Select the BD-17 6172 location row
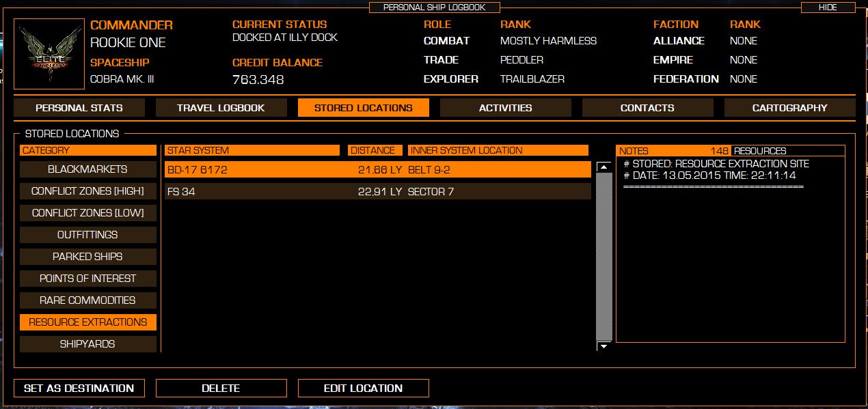Viewport: 868px width, 409px height. (378, 169)
